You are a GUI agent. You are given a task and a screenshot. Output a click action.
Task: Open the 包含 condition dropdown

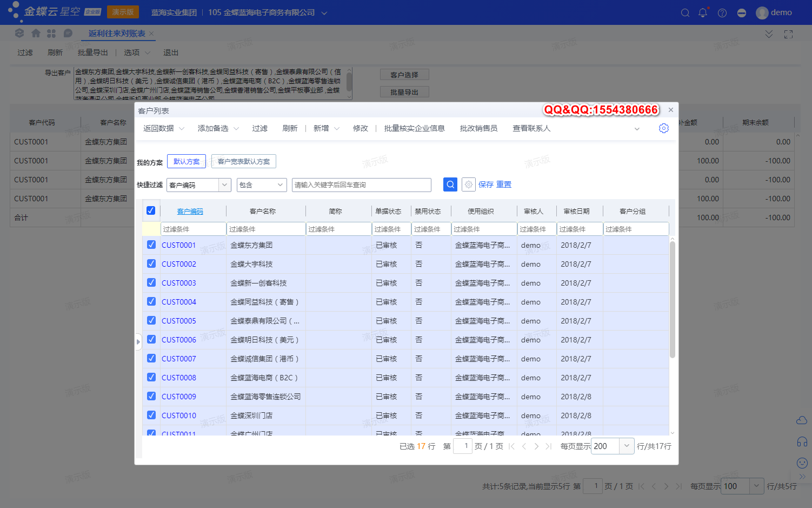[x=281, y=185]
